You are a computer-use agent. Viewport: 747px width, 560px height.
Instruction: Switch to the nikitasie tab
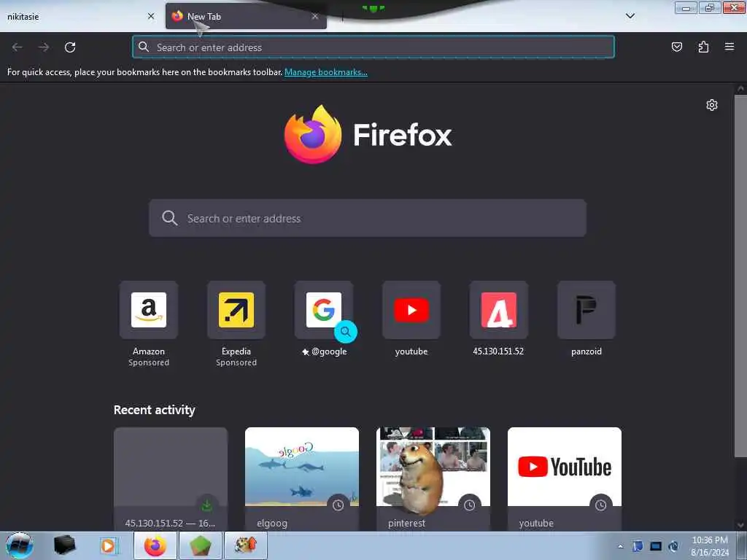tap(81, 17)
